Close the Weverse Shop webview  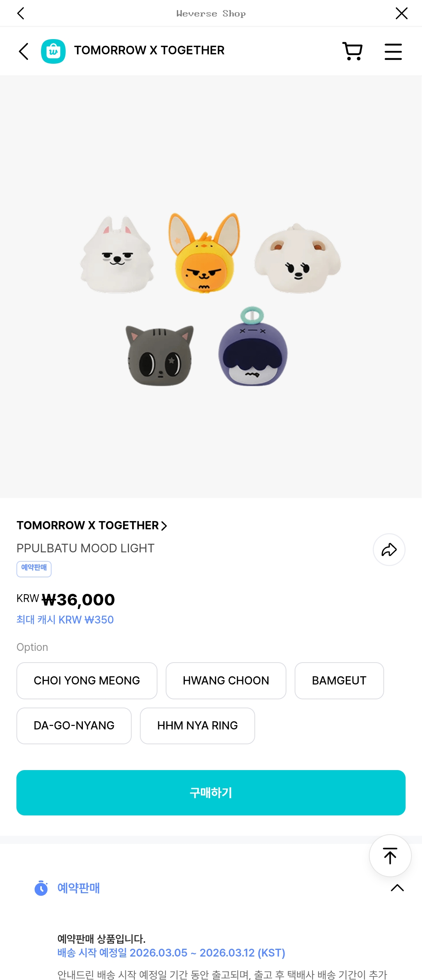[x=401, y=13]
